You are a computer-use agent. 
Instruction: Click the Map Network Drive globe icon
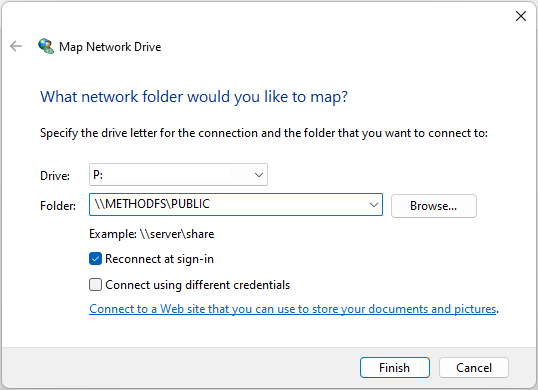tap(46, 46)
